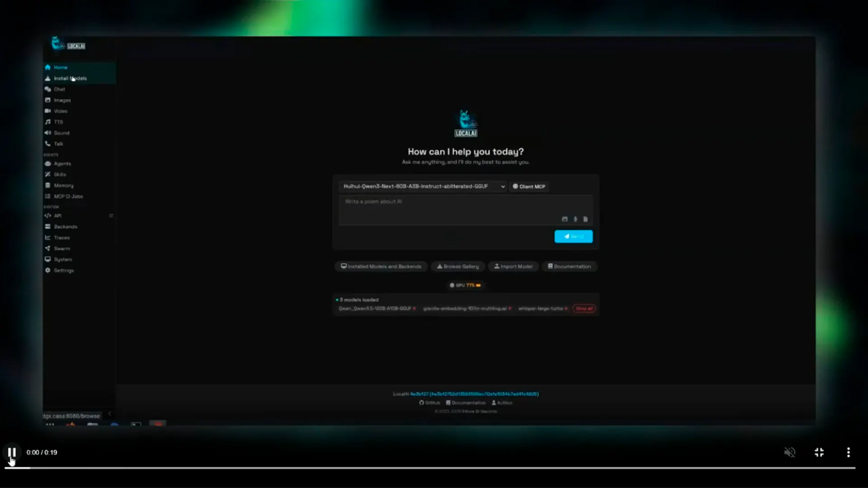Open the TTS page
868x488 pixels.
coord(79,122)
